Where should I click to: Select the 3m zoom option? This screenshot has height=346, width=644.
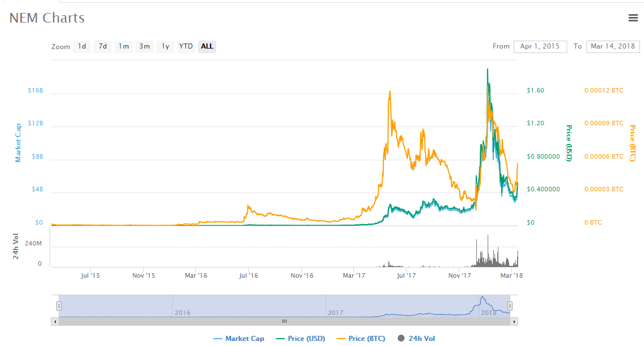click(x=144, y=46)
